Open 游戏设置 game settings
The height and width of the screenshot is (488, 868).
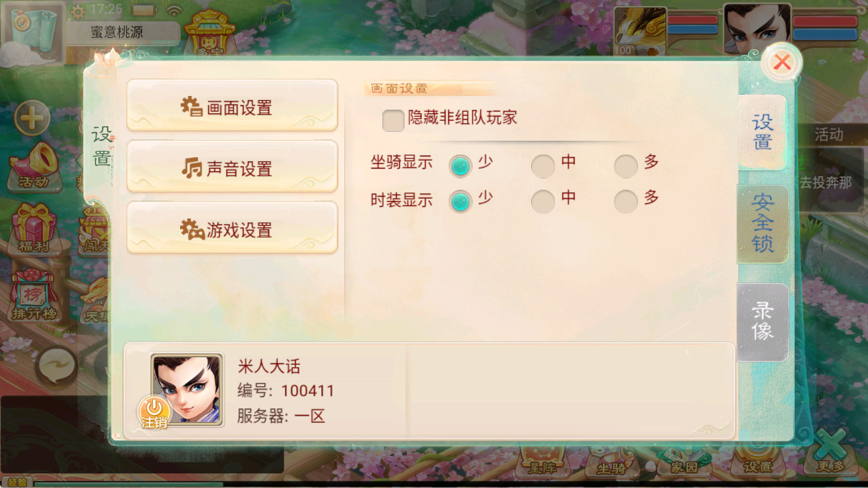tap(232, 228)
